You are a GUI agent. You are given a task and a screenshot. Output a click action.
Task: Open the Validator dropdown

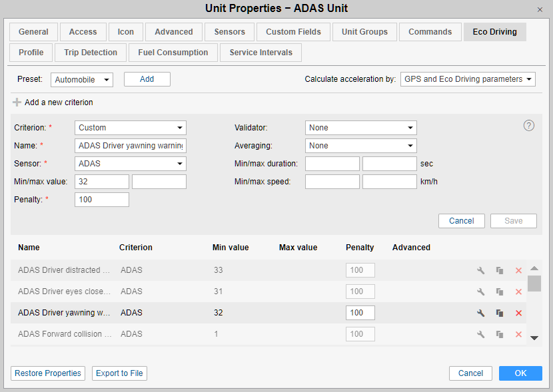(360, 128)
